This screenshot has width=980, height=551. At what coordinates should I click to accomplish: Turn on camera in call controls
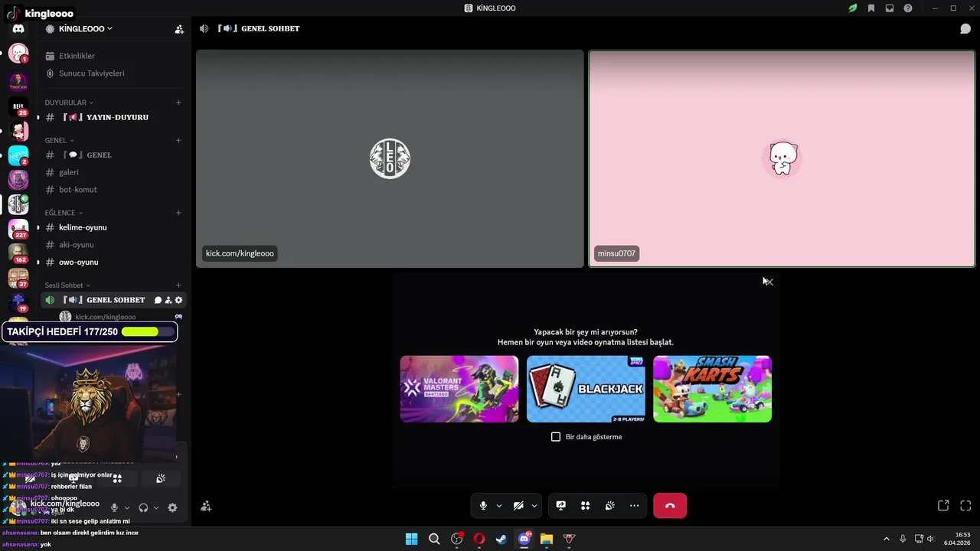click(x=518, y=506)
